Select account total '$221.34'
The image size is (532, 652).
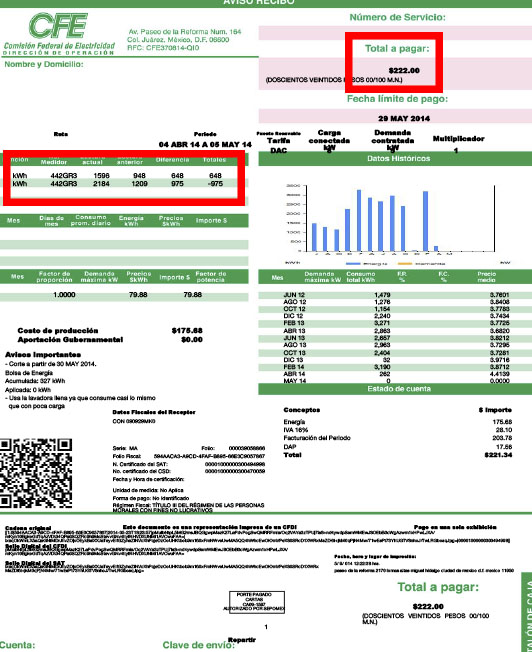(x=498, y=455)
